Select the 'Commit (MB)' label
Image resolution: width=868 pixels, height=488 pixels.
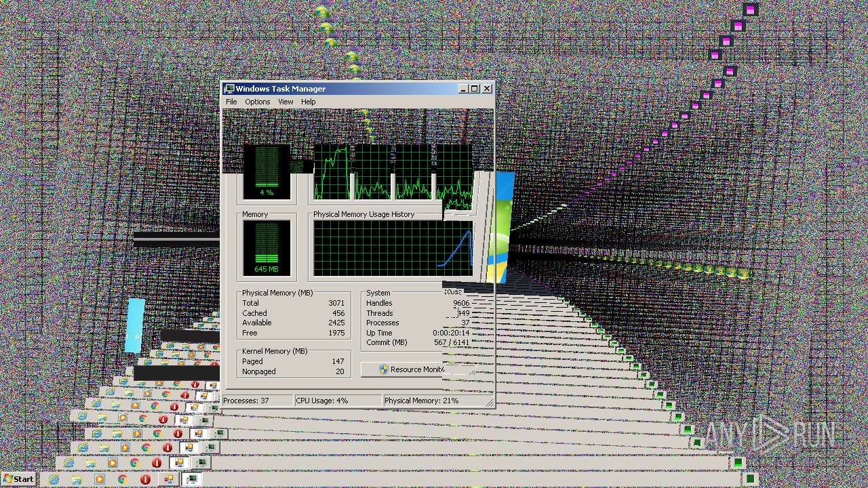(x=387, y=342)
